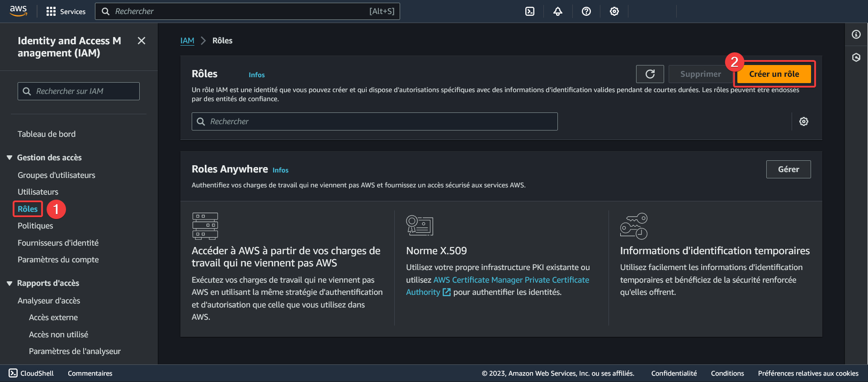The image size is (868, 382).
Task: Click the Norme X.509 heading
Action: click(x=436, y=251)
